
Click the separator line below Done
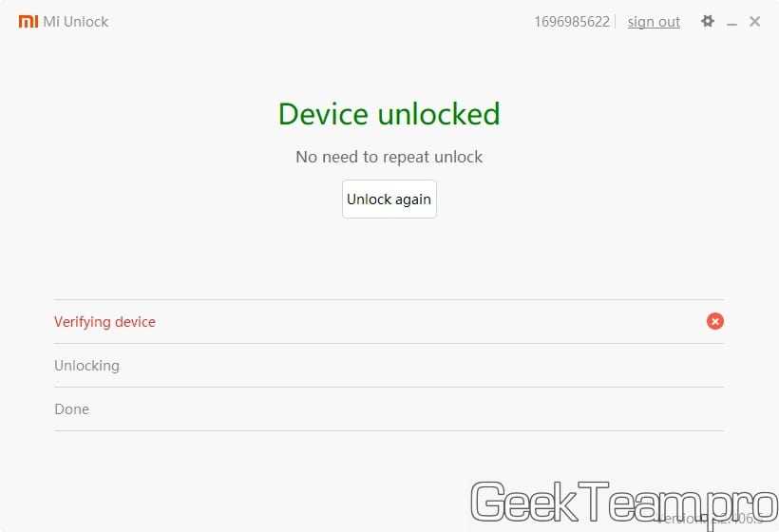389,430
